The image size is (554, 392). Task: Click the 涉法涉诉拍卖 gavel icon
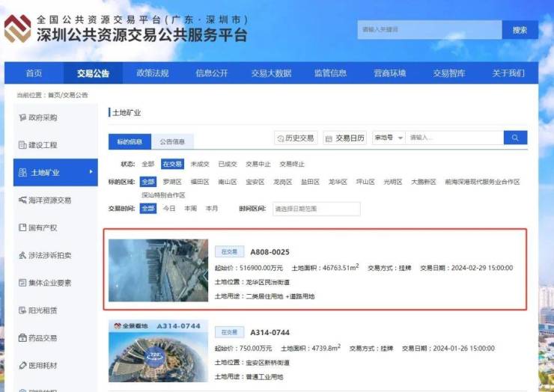point(22,255)
